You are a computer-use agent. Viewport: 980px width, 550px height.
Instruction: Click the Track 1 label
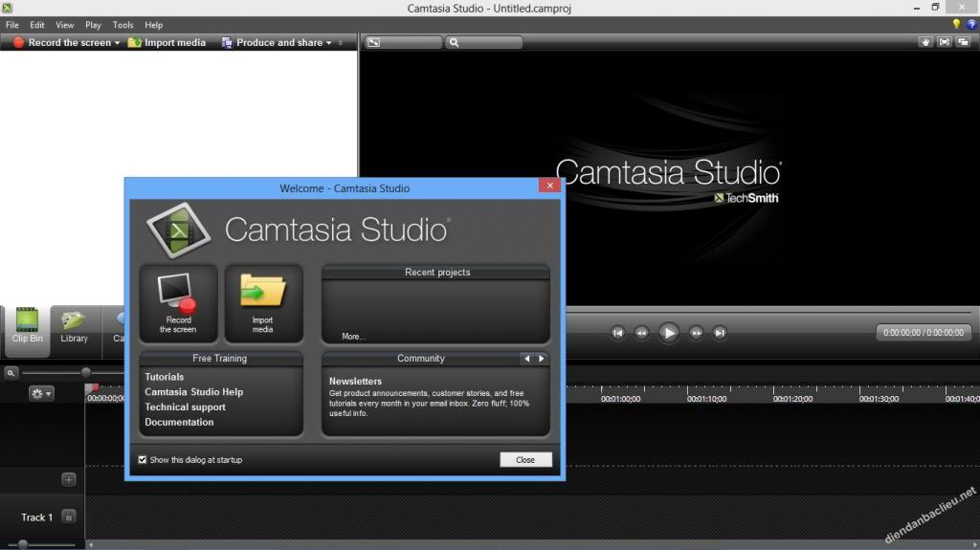[37, 517]
